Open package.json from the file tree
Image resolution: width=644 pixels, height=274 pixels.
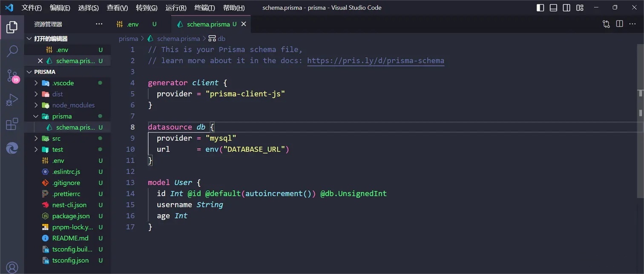pyautogui.click(x=71, y=216)
